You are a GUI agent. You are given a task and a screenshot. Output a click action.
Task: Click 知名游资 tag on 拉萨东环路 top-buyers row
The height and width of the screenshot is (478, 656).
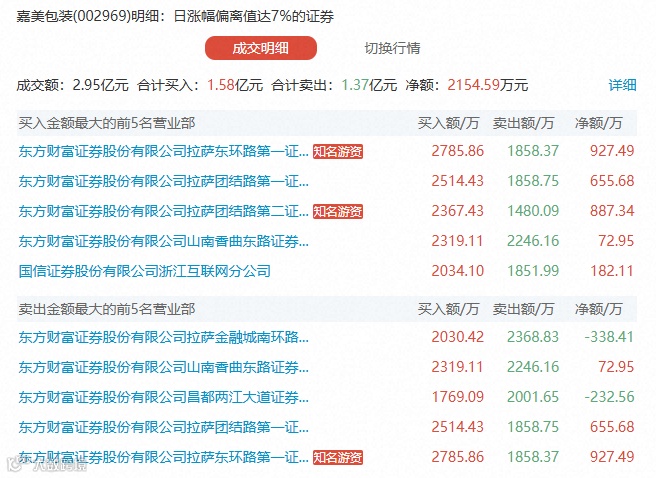point(338,151)
